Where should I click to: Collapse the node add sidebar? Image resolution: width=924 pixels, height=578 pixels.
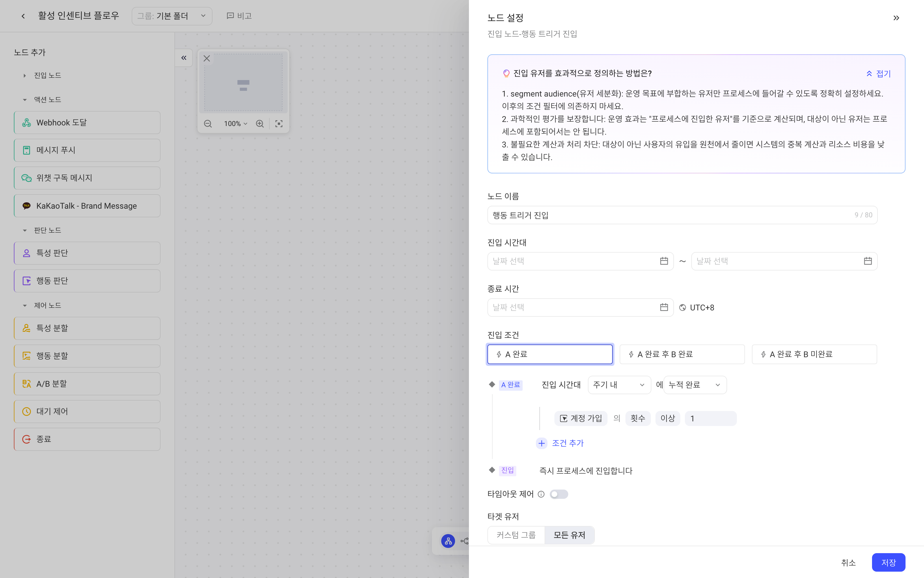184,58
